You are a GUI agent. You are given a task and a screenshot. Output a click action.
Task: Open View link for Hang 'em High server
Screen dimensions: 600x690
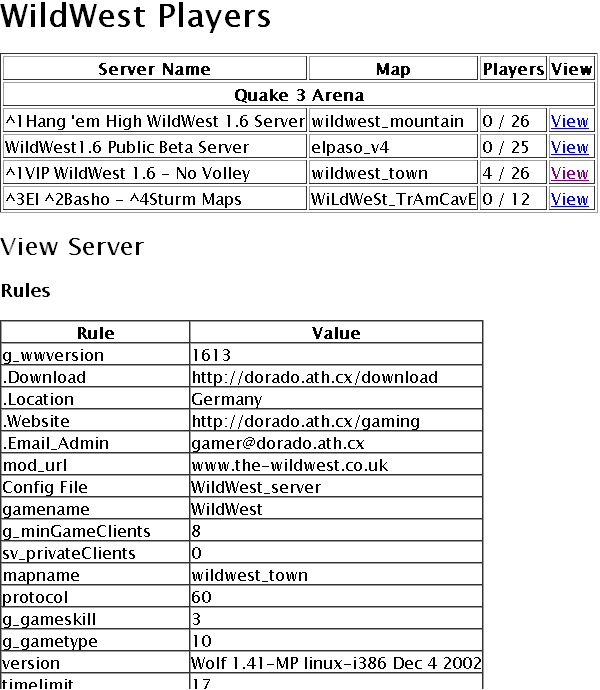point(569,121)
